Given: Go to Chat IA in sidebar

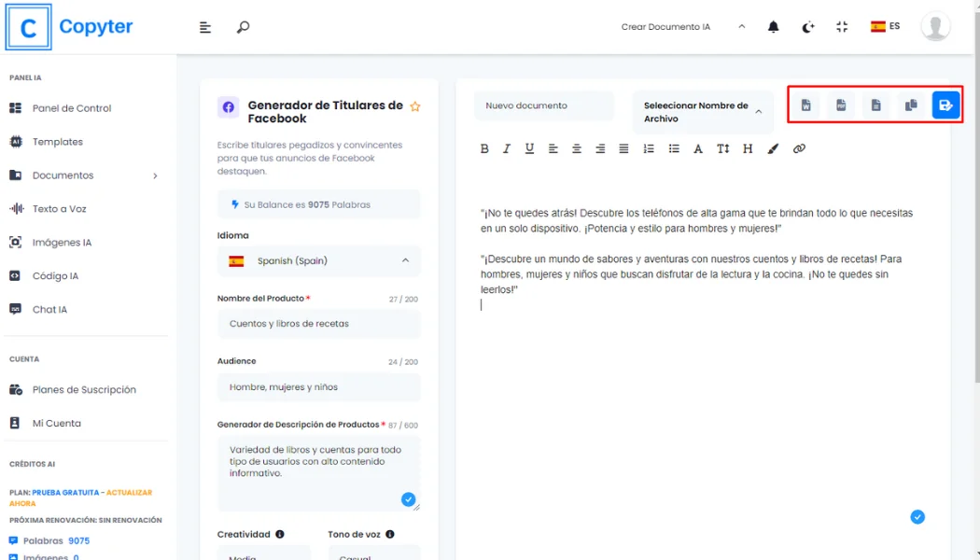Looking at the screenshot, I should [49, 310].
